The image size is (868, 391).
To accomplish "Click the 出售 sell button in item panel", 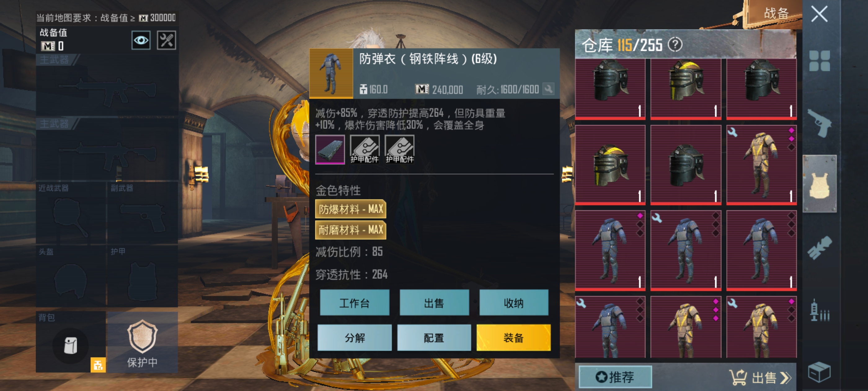I will tap(434, 303).
